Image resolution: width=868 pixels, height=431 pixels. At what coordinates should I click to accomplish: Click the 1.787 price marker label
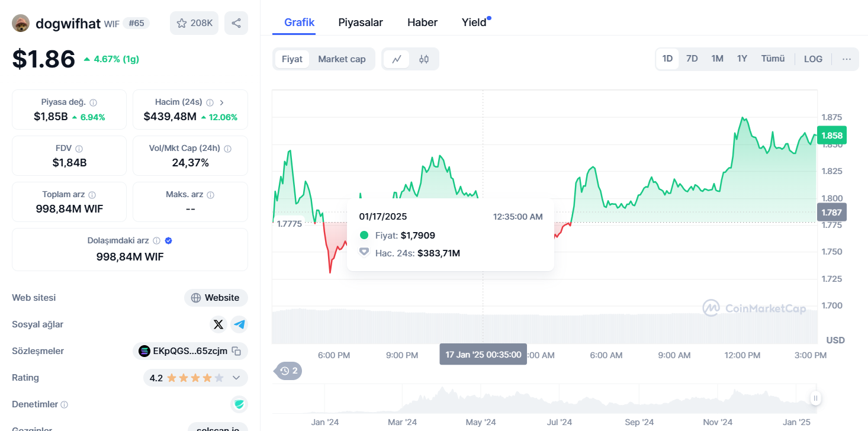coord(832,212)
